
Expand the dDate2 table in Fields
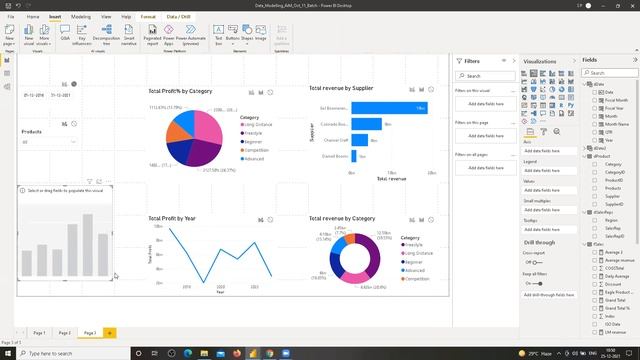584,148
